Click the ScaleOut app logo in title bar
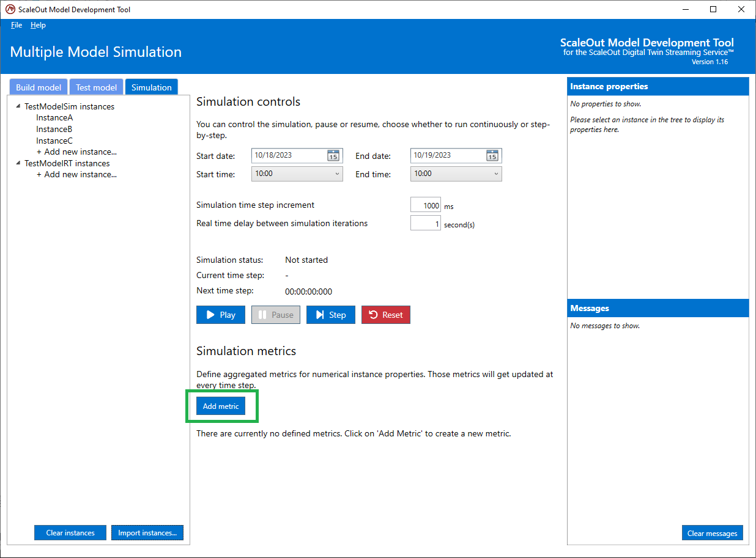The width and height of the screenshot is (756, 558). 10,9
